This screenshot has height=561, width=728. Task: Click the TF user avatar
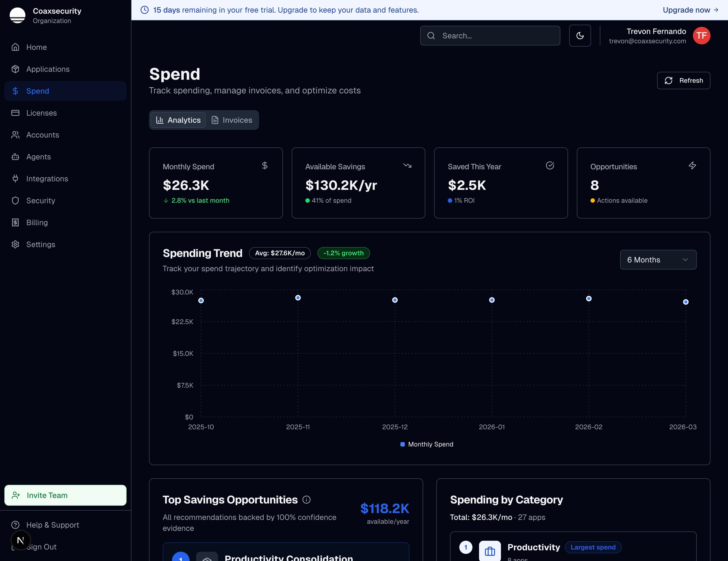[x=701, y=36]
